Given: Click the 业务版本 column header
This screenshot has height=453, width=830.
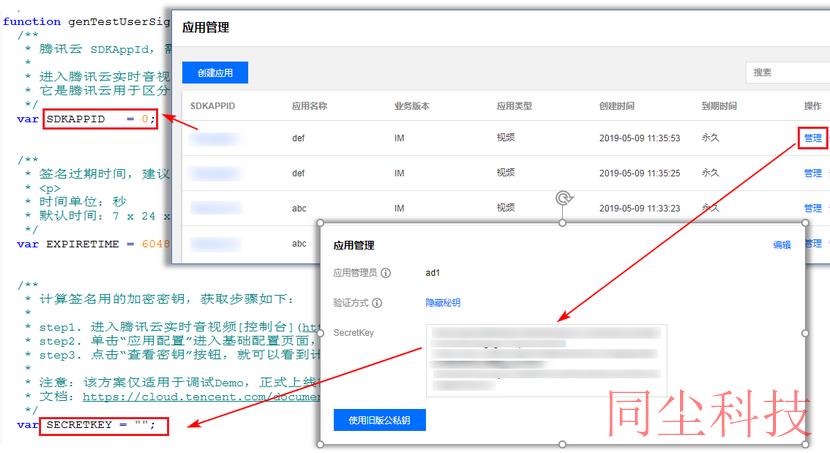Looking at the screenshot, I should tap(412, 106).
